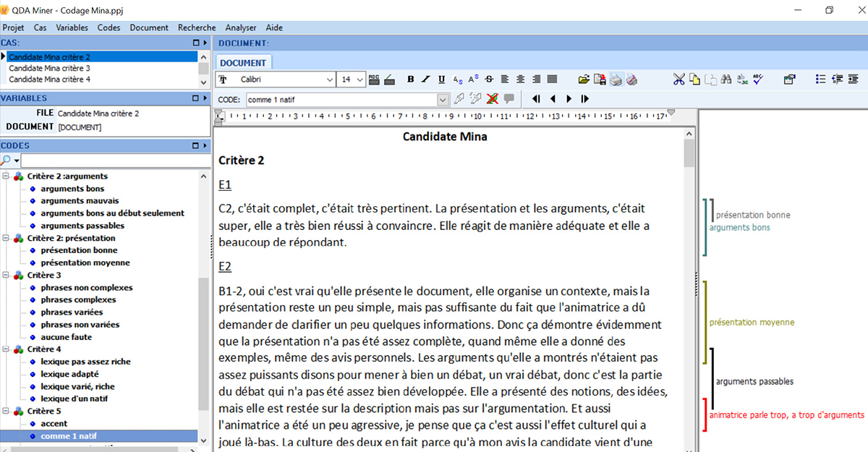Go to next coded segment arrow
The height and width of the screenshot is (452, 868).
[x=569, y=99]
